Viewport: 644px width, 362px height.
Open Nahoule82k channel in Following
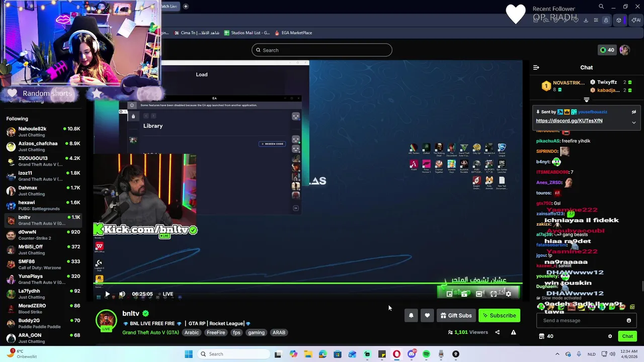click(x=43, y=132)
